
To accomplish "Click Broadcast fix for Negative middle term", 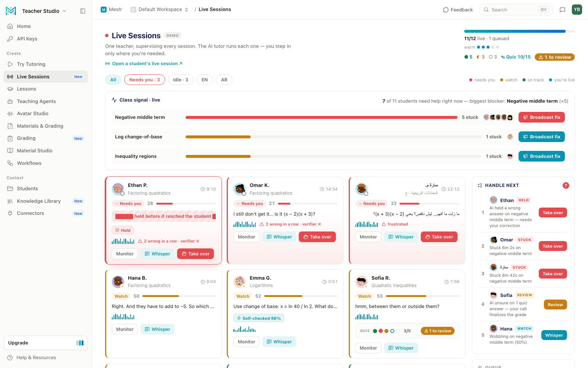I will [541, 117].
